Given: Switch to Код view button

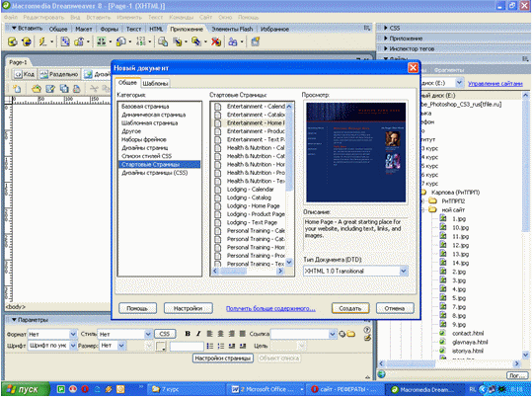Looking at the screenshot, I should click(x=25, y=74).
